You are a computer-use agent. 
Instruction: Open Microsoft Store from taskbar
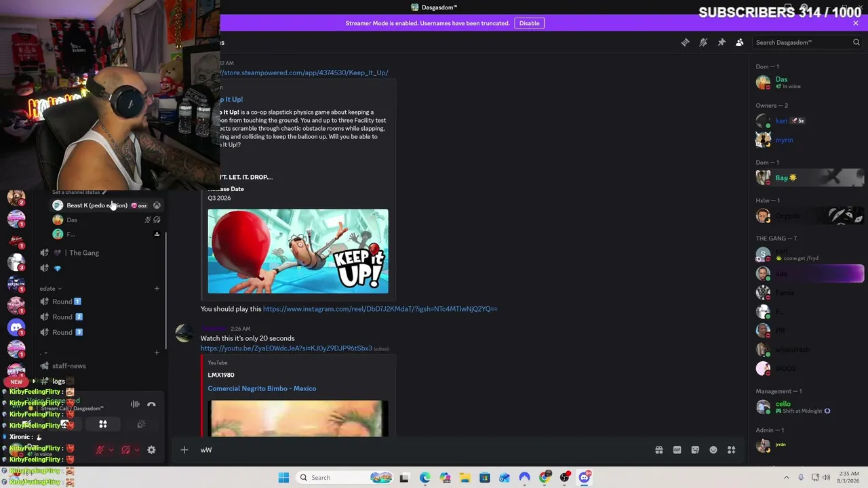485,477
